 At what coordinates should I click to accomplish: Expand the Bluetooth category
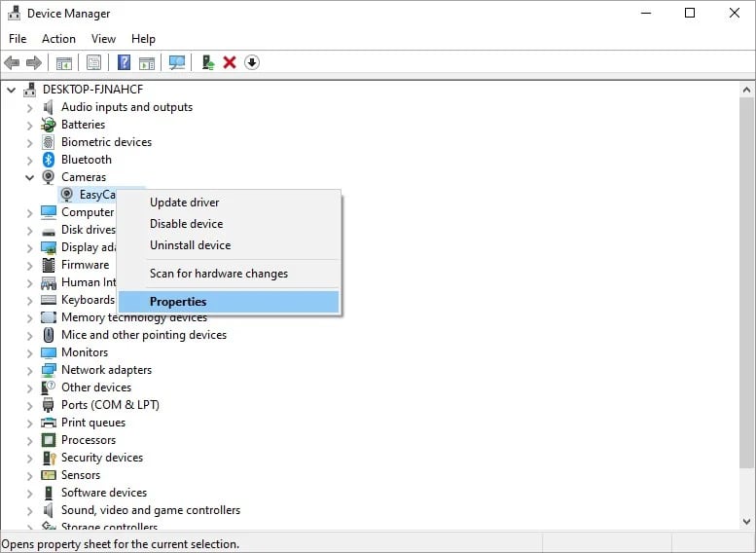pyautogui.click(x=30, y=160)
